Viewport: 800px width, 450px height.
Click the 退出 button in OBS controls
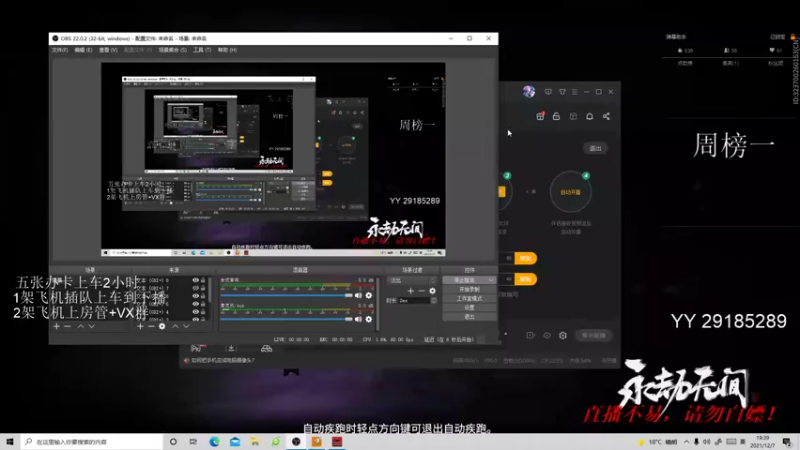click(x=469, y=317)
